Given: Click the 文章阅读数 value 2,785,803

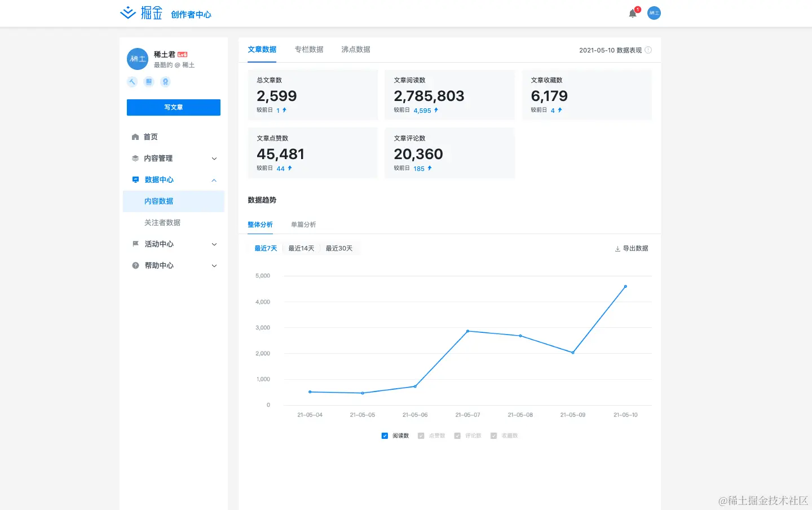Looking at the screenshot, I should pyautogui.click(x=429, y=96).
